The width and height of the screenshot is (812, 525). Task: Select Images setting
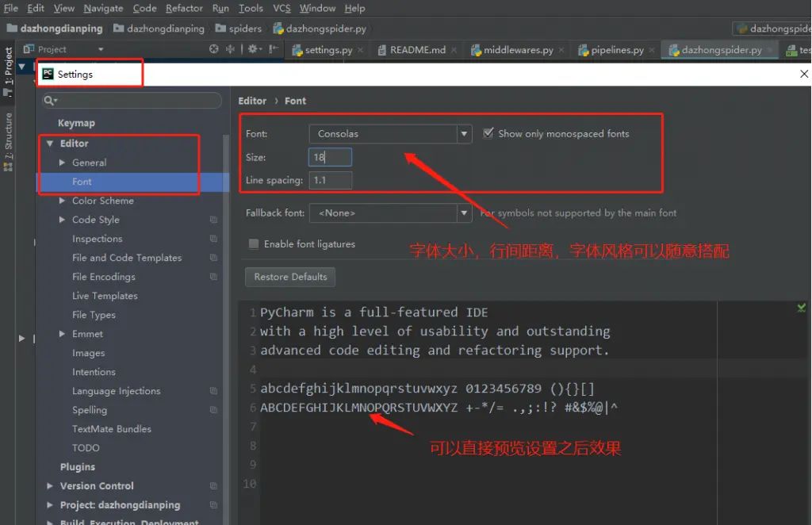(89, 353)
